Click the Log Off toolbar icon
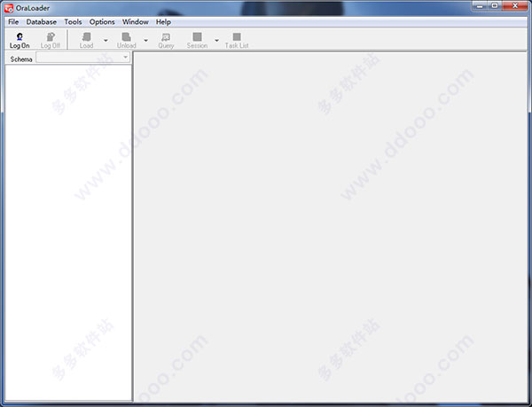 click(51, 41)
